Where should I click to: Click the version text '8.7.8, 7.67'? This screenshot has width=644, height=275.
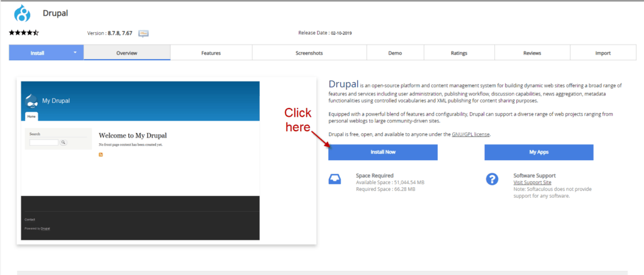[x=120, y=34]
